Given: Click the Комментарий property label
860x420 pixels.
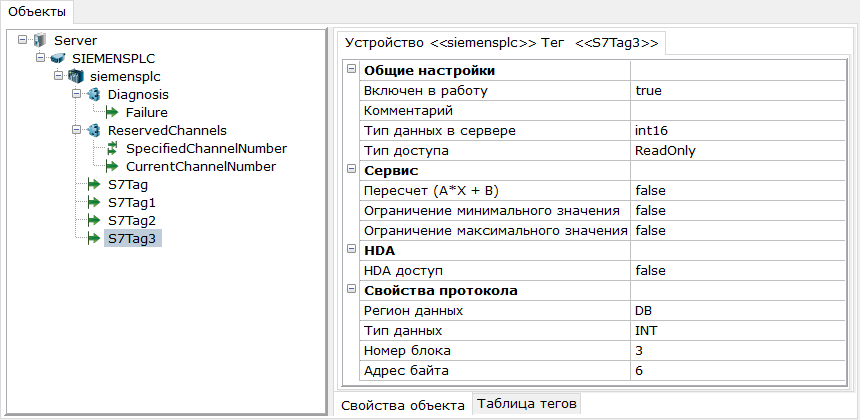Looking at the screenshot, I should pyautogui.click(x=408, y=111).
